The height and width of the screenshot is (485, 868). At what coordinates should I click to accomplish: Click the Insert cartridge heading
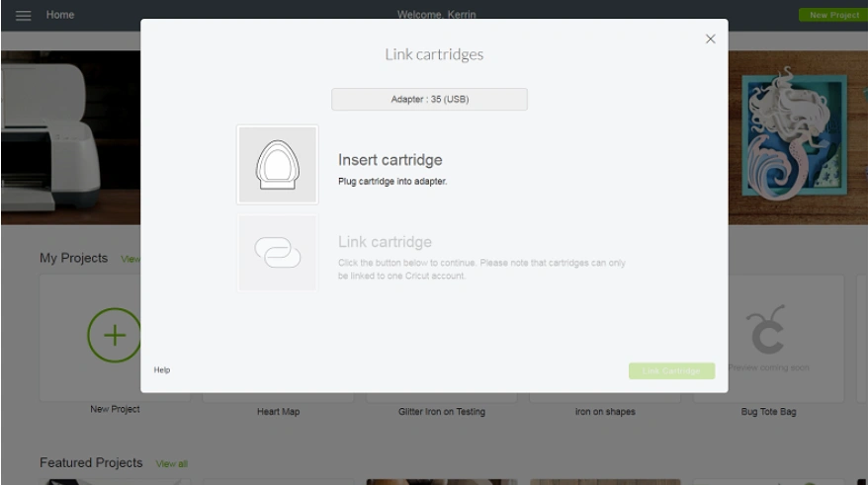tap(391, 160)
